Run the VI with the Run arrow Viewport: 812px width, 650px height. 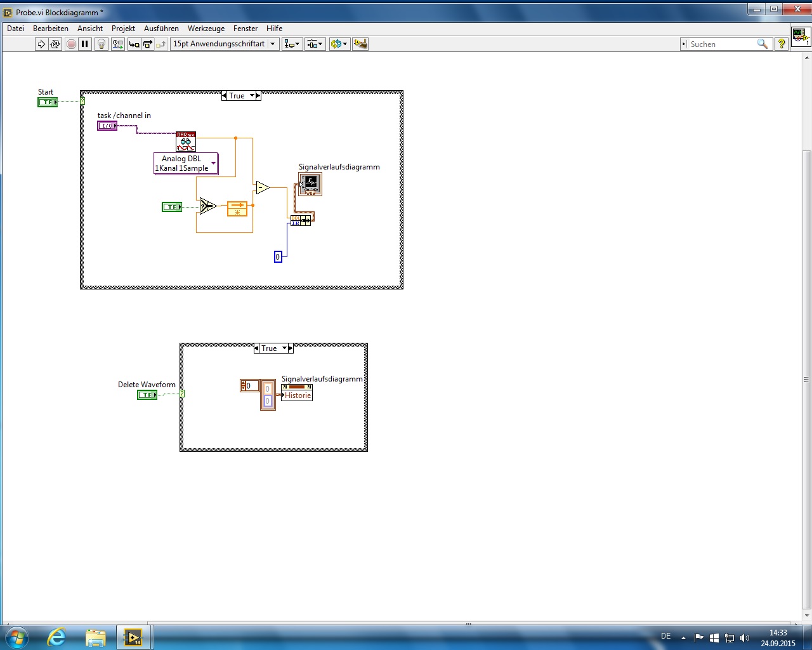[41, 44]
